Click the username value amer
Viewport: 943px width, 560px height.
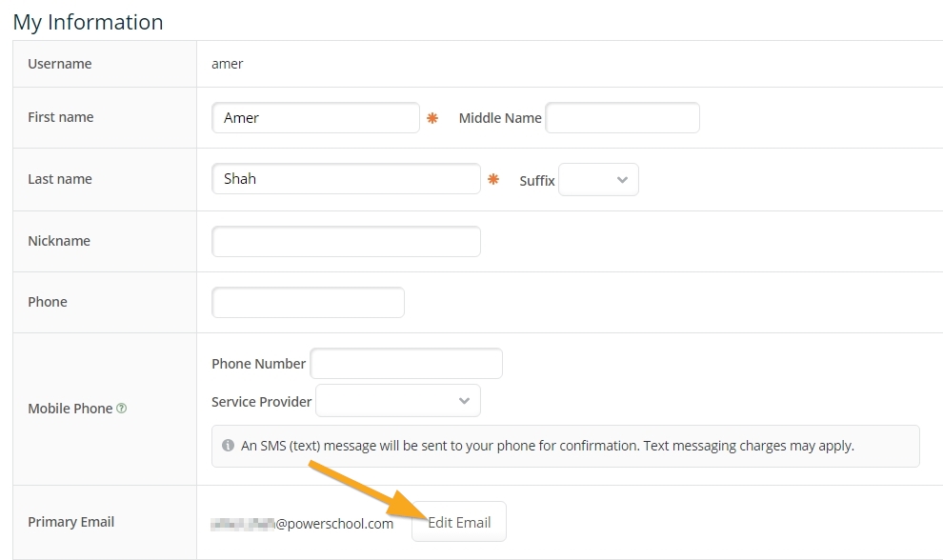228,64
